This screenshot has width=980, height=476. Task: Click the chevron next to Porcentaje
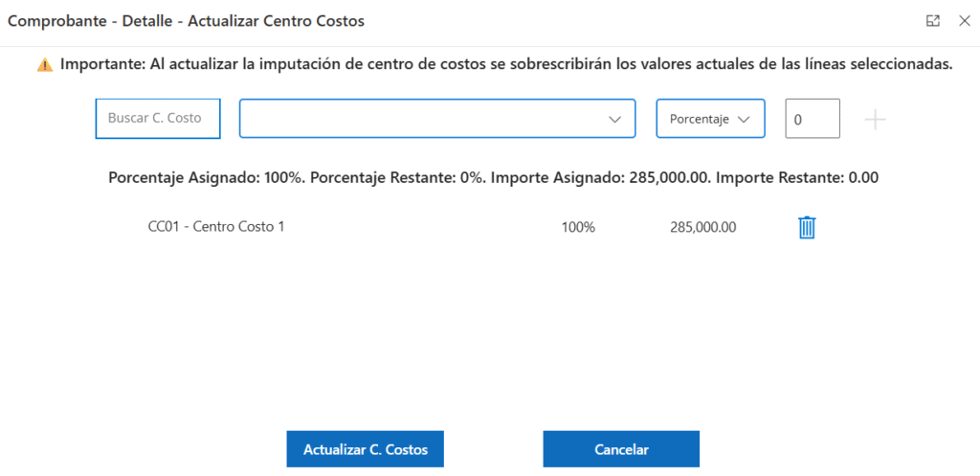pos(745,120)
